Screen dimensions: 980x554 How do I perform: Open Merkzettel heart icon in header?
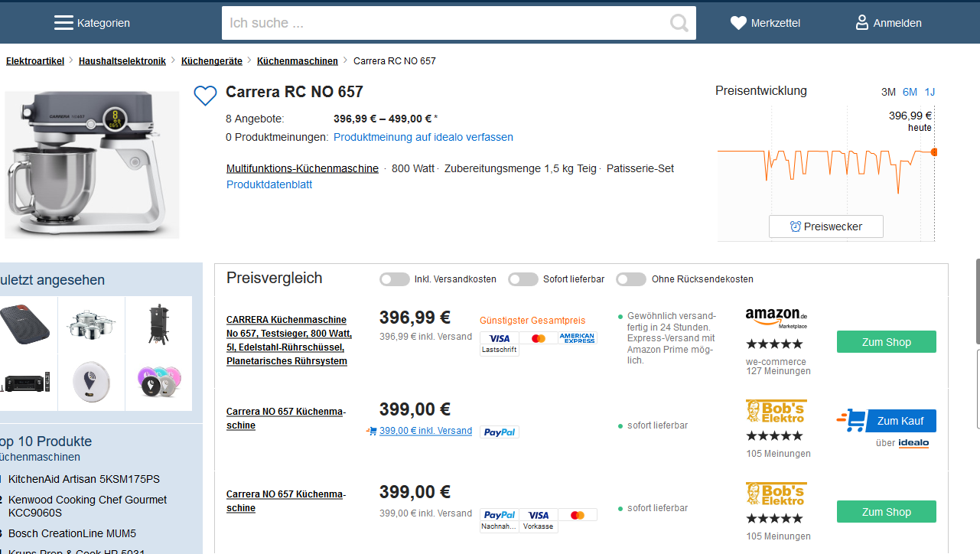(x=738, y=23)
